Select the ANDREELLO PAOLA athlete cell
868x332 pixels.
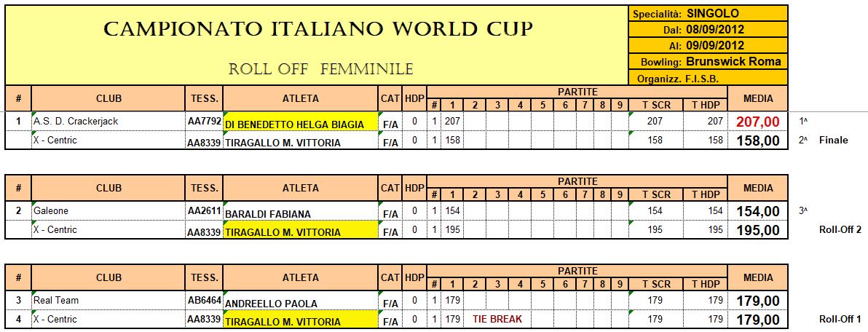301,301
